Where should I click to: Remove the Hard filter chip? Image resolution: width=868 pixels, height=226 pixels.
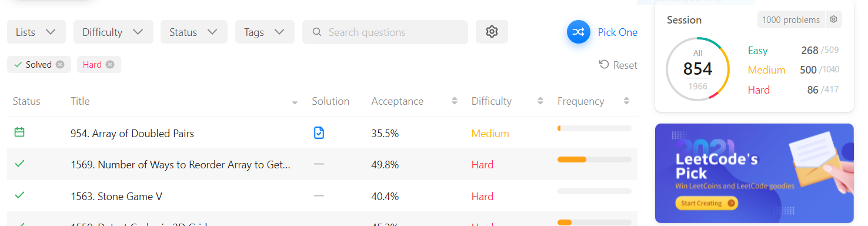110,65
